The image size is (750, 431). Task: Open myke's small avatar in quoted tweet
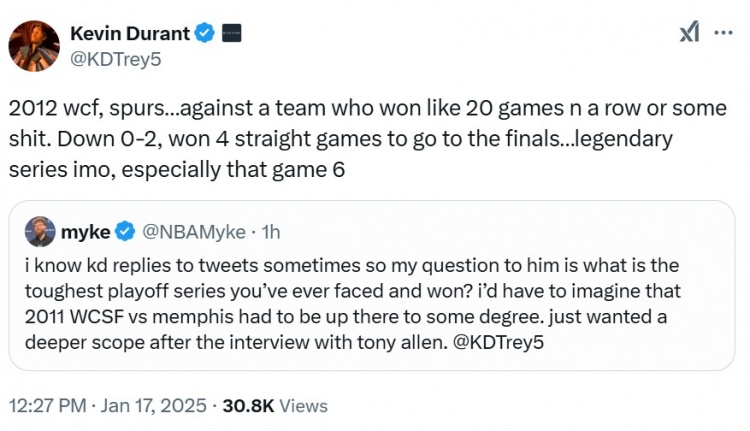click(40, 232)
